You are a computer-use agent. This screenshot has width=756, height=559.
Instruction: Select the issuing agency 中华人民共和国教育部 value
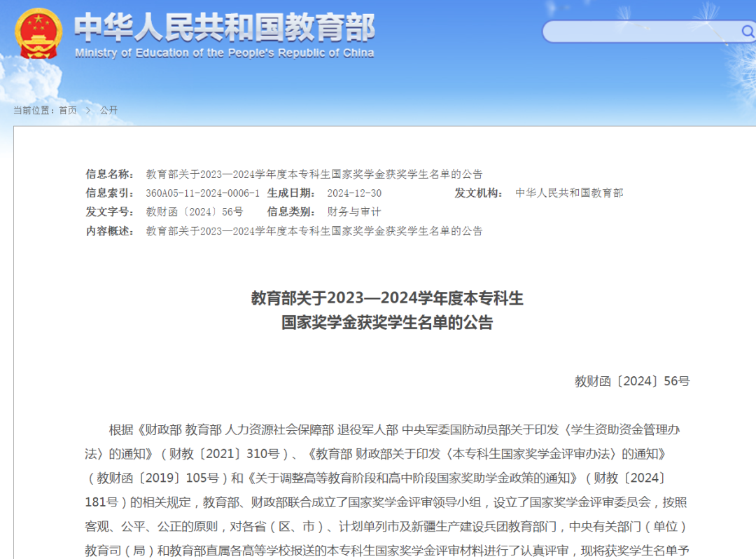point(569,193)
